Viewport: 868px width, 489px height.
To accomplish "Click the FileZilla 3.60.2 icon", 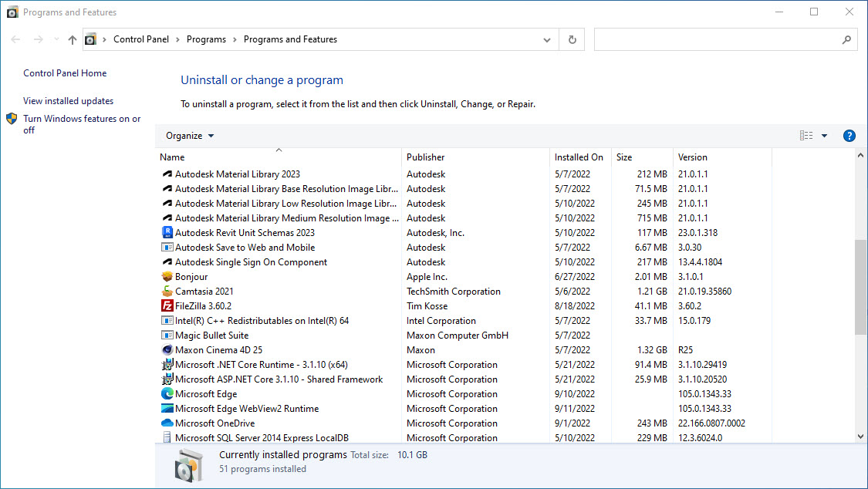I will click(167, 306).
